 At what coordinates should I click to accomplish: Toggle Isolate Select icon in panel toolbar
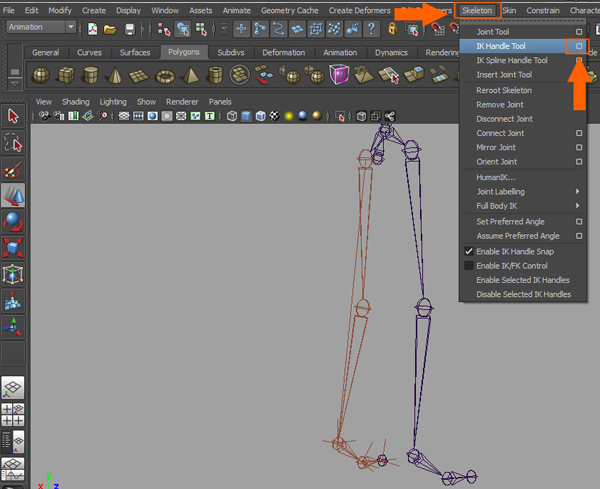[x=340, y=116]
